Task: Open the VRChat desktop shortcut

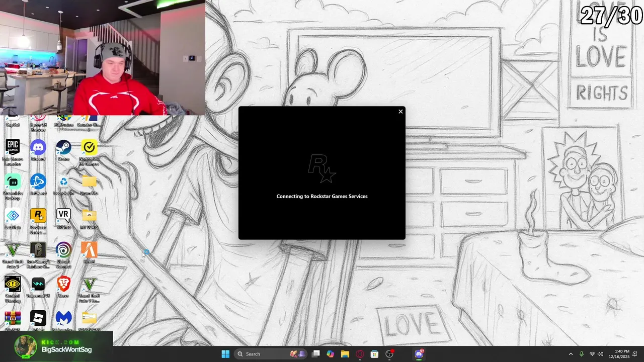Action: [63, 219]
